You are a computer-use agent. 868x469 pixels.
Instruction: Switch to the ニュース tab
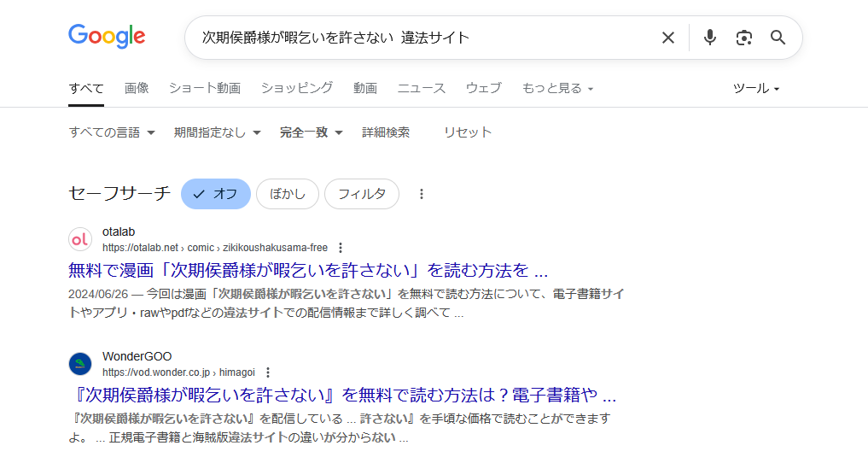[422, 88]
